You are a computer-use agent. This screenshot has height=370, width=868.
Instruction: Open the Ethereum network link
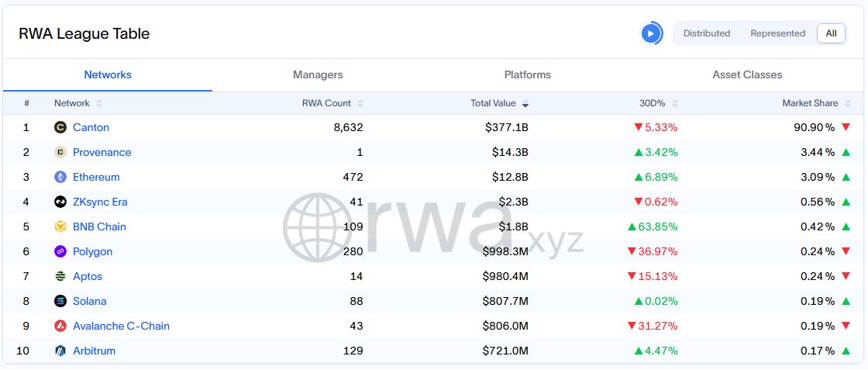coord(96,178)
